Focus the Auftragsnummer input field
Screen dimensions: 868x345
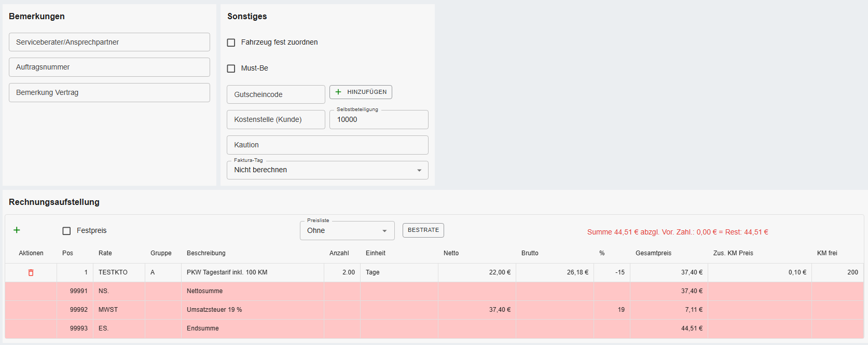click(x=109, y=67)
